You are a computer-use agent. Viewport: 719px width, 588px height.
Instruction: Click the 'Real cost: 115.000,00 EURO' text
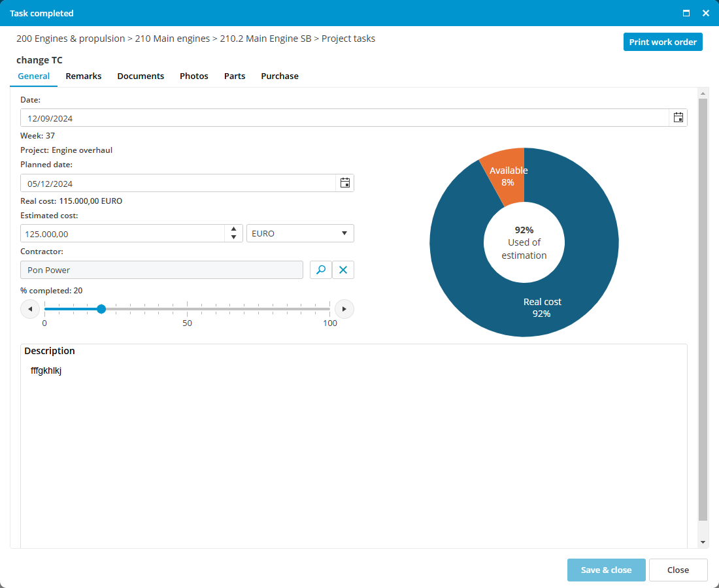pyautogui.click(x=71, y=201)
